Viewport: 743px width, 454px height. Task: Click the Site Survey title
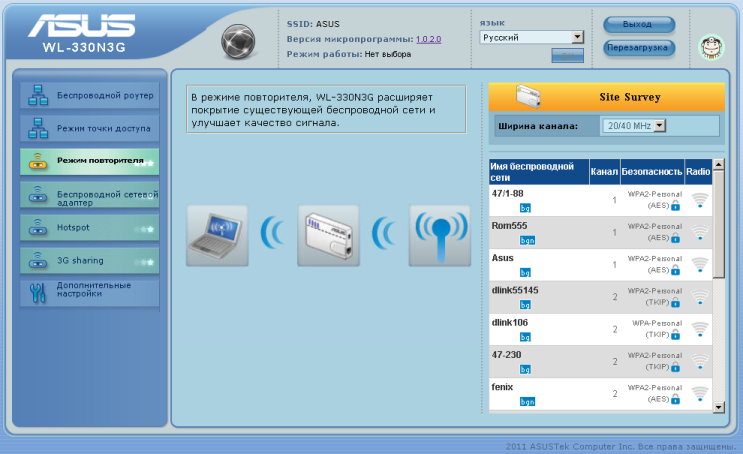tap(630, 97)
